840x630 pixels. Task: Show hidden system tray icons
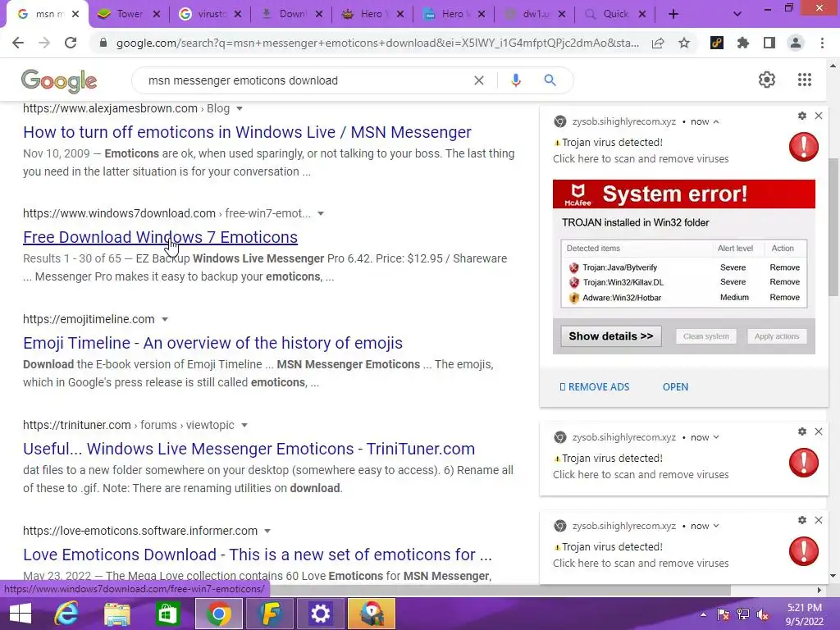(703, 614)
